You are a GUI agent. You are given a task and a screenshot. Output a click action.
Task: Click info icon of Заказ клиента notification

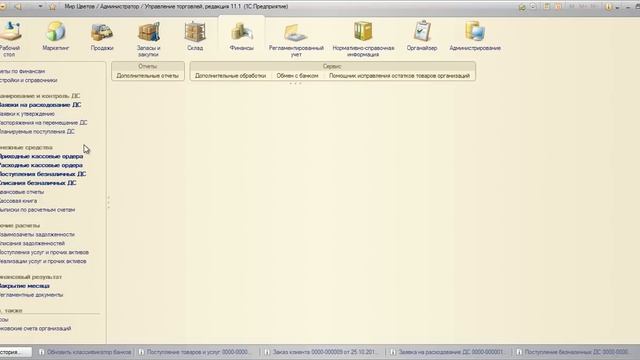pos(267,352)
